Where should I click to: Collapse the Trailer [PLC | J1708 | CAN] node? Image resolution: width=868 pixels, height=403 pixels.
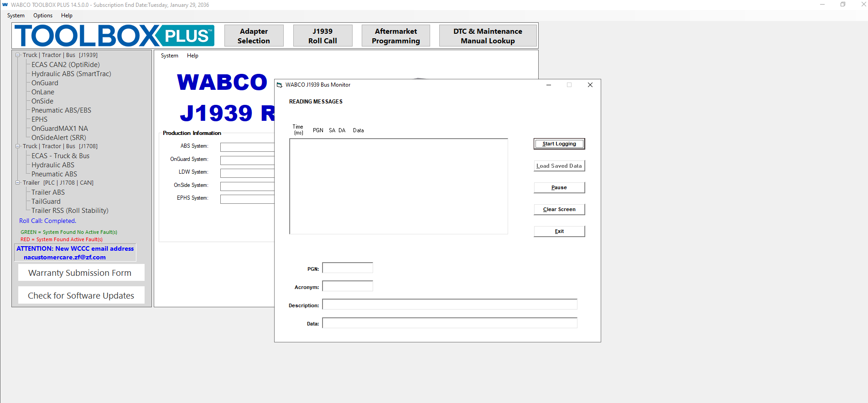click(x=18, y=183)
